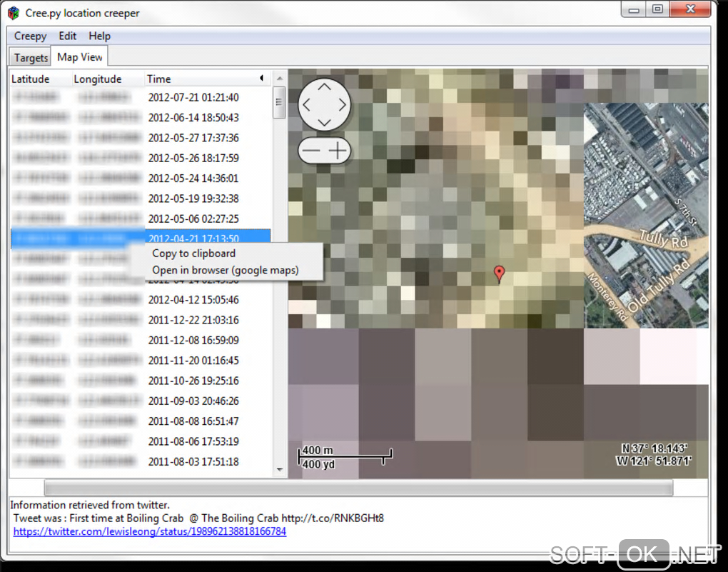Click the list scrollbar down arrow
Image resolution: width=728 pixels, height=572 pixels.
pos(280,469)
